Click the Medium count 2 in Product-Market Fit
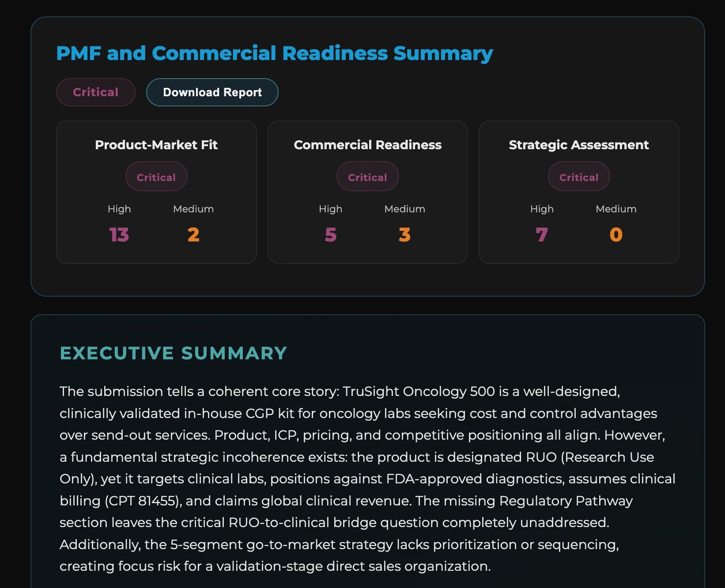The width and height of the screenshot is (725, 588). coord(193,235)
